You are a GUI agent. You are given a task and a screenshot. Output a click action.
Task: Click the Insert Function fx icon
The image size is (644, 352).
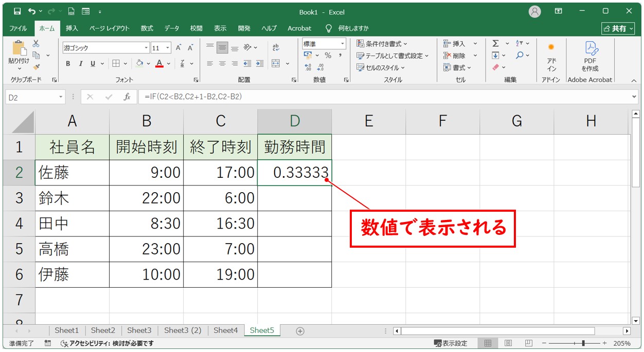[127, 97]
